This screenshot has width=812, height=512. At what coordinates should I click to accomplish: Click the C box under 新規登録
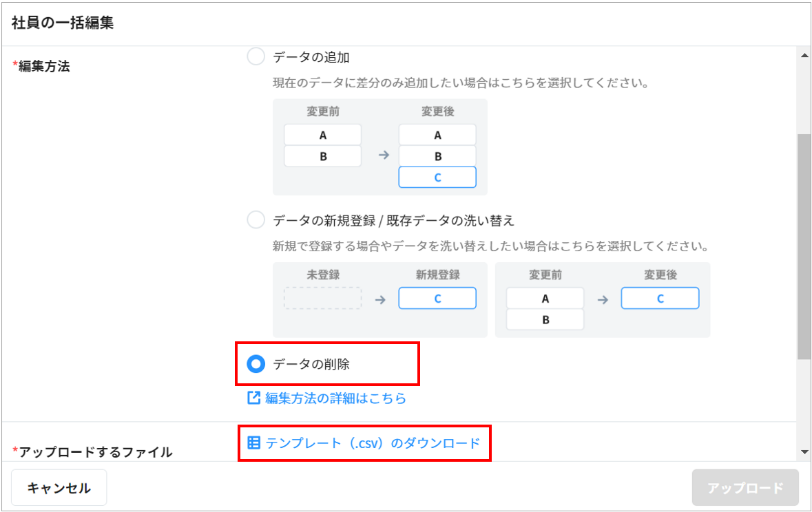coord(437,299)
